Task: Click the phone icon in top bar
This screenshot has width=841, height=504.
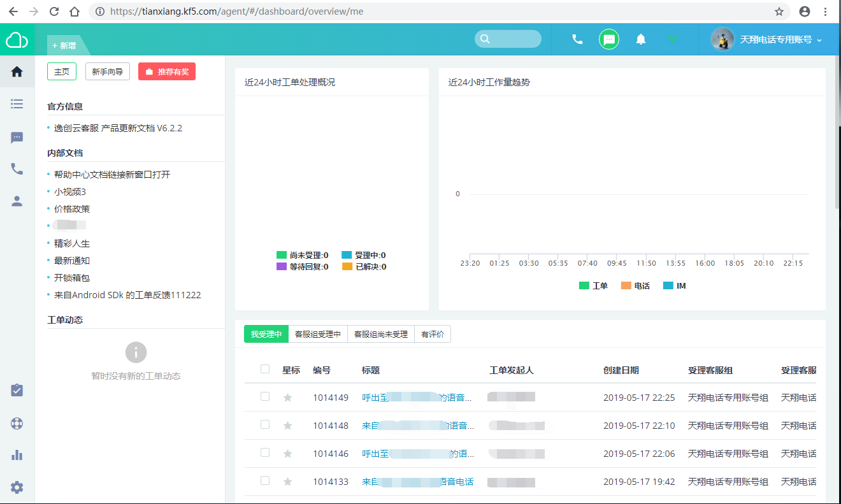Action: click(577, 40)
